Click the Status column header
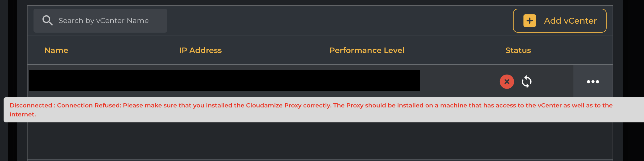The image size is (644, 161). pyautogui.click(x=518, y=50)
